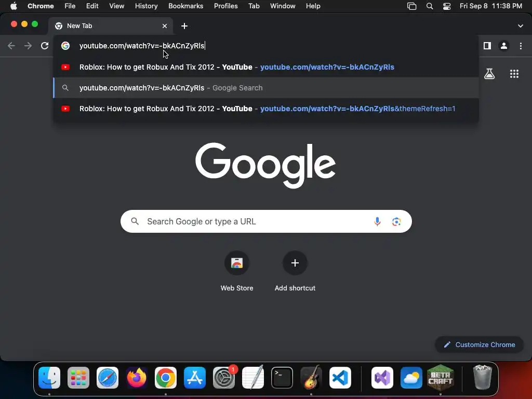Viewport: 532px width, 399px height.
Task: Open the Weather app from the dock
Action: tap(411, 378)
